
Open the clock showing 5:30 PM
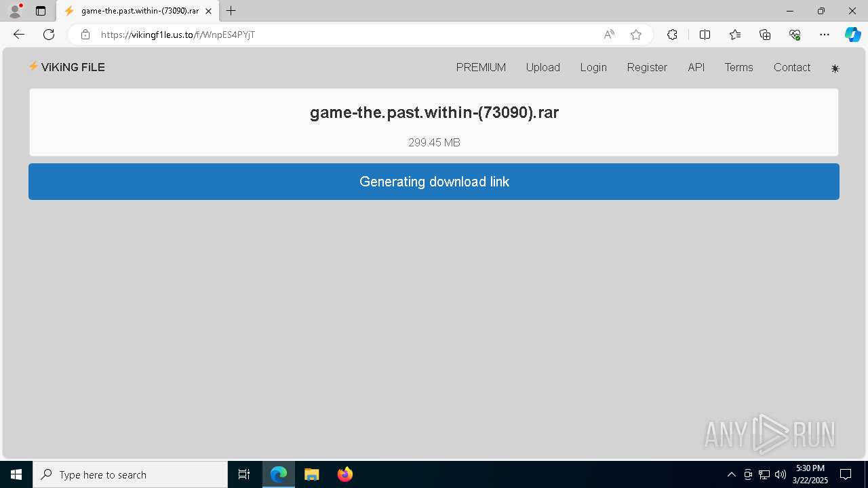click(x=810, y=474)
